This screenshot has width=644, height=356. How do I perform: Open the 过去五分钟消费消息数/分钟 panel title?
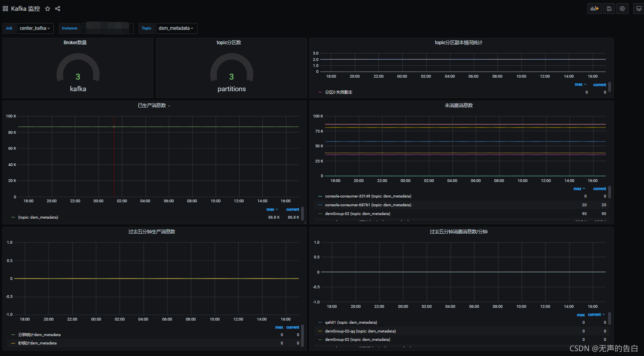pos(459,232)
